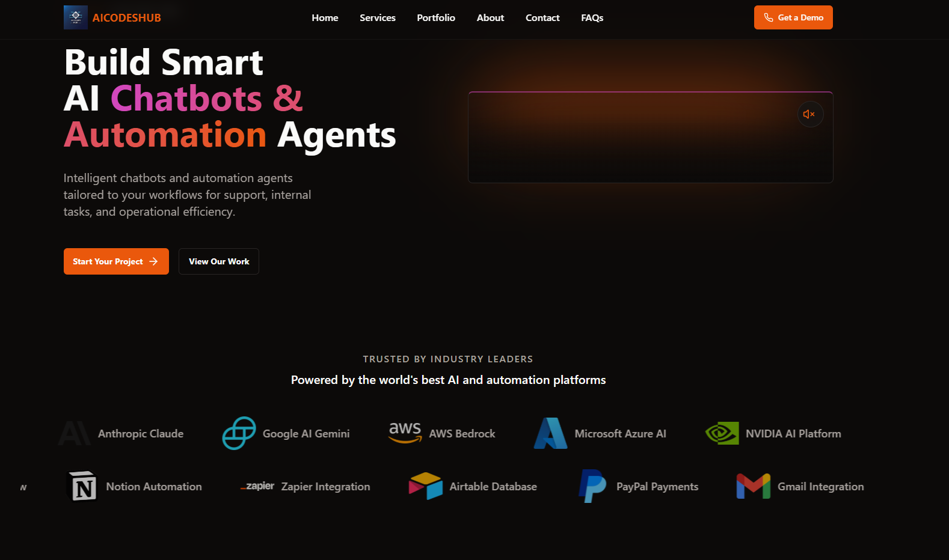Open the FAQs nav link
The height and width of the screenshot is (560, 949).
coord(592,18)
